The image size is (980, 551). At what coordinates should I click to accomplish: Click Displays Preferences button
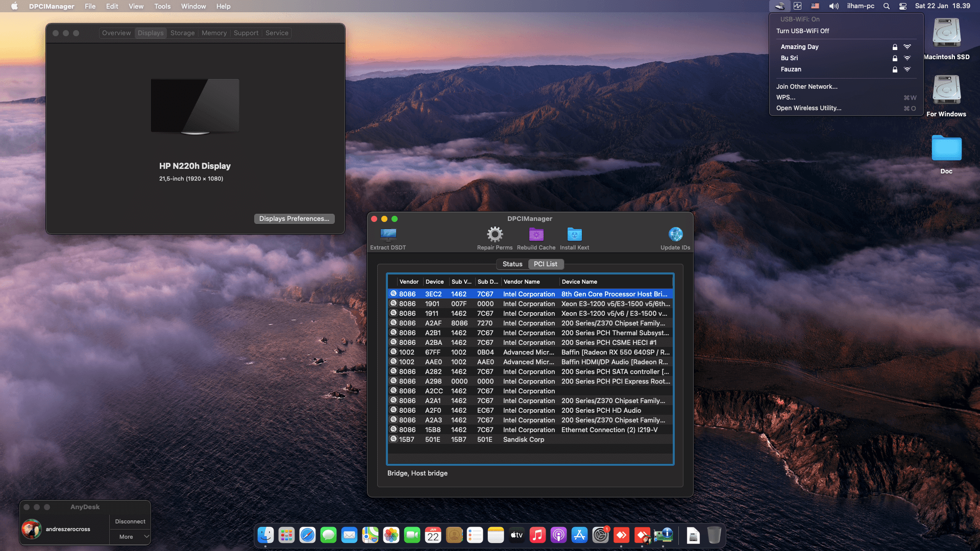point(294,218)
